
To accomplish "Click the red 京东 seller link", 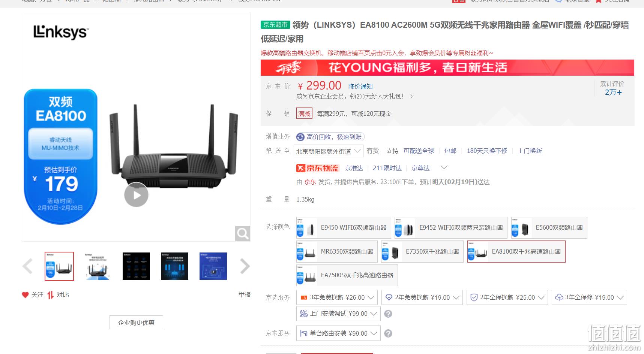I will [310, 182].
